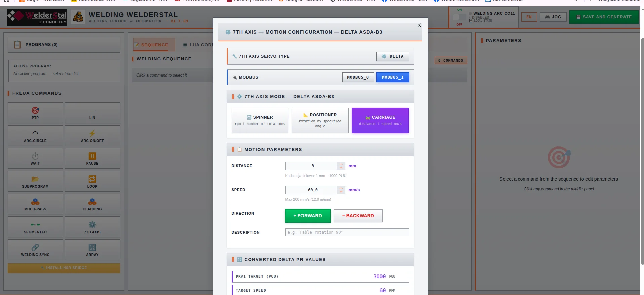Screen dimensions: 644x295
Task: Click the DESCRIPTION text field
Action: tap(347, 232)
